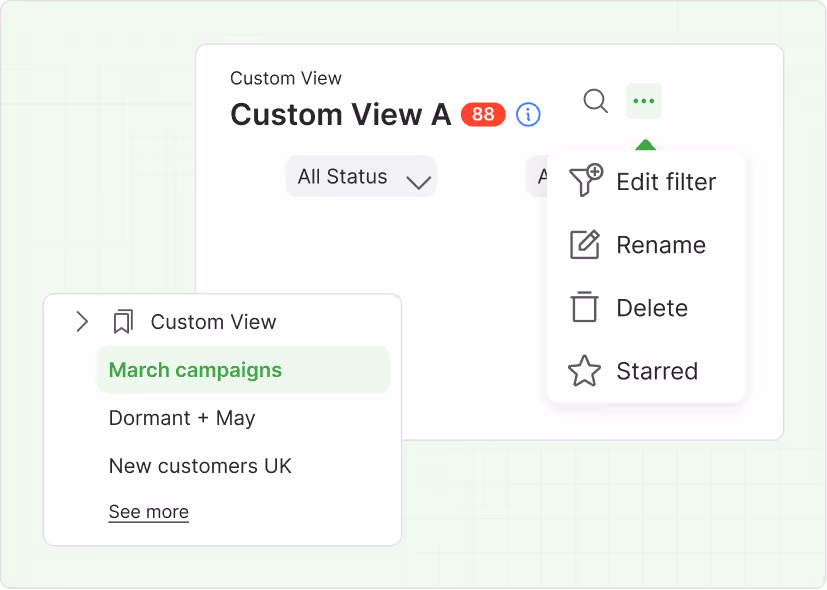The height and width of the screenshot is (590, 827).
Task: Click the Custom View label in sidebar tree
Action: (x=213, y=322)
